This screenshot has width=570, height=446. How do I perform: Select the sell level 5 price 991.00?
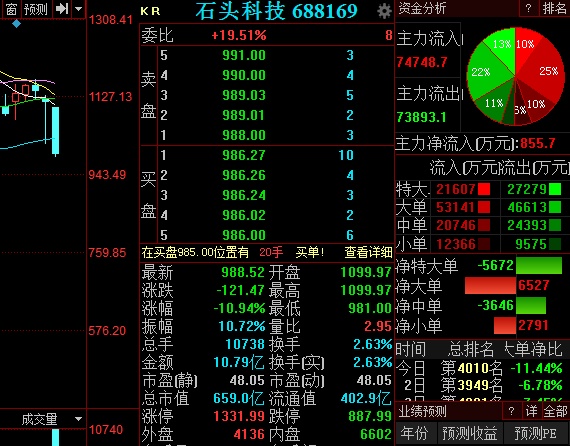[x=244, y=55]
